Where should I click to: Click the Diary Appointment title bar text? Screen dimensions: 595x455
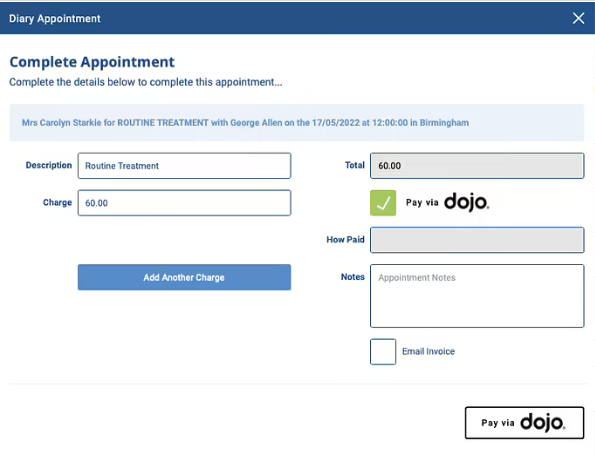coord(55,19)
